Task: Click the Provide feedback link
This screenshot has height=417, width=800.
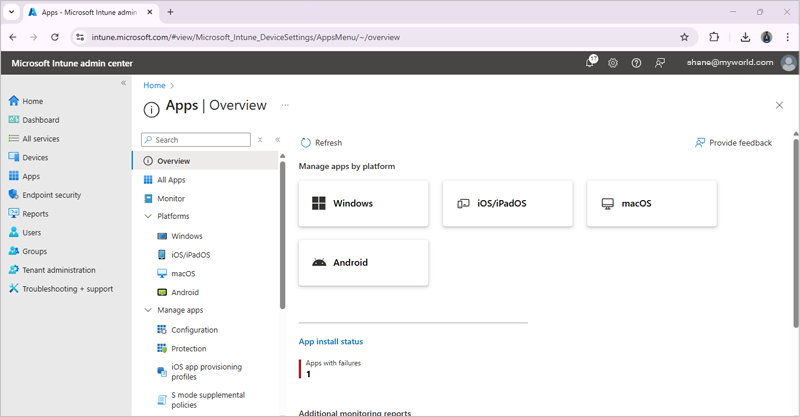Action: [x=739, y=143]
